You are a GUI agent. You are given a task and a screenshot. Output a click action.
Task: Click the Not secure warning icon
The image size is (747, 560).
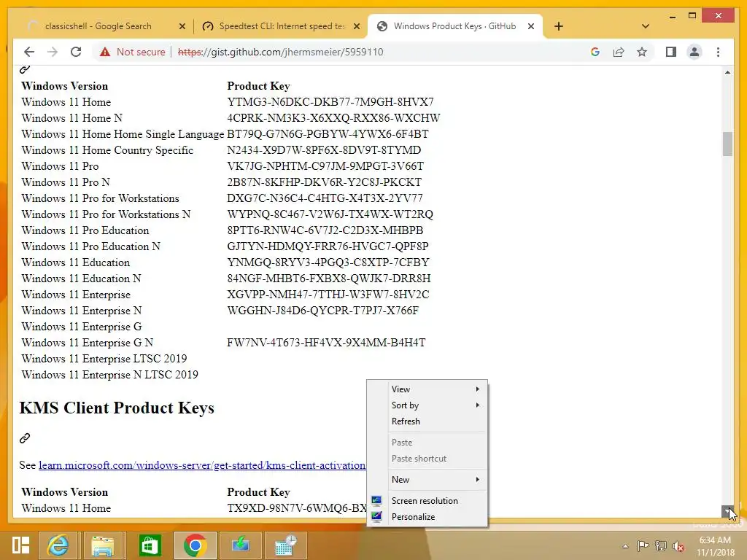(105, 52)
